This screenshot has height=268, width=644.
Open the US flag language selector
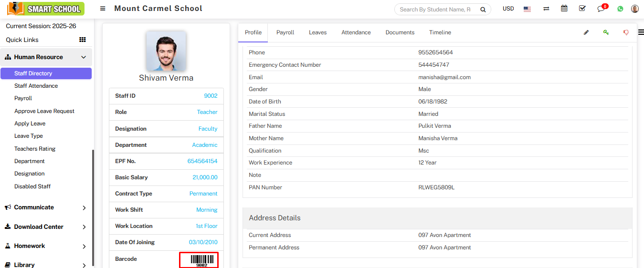[527, 9]
